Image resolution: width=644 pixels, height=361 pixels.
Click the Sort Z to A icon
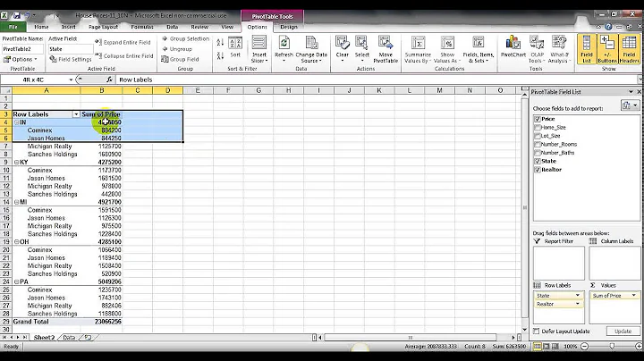220,55
